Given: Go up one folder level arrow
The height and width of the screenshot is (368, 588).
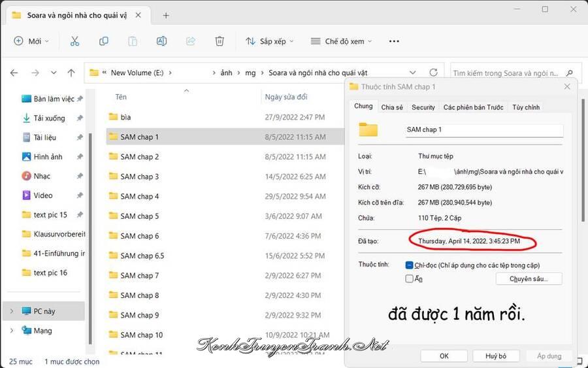Looking at the screenshot, I should [71, 73].
